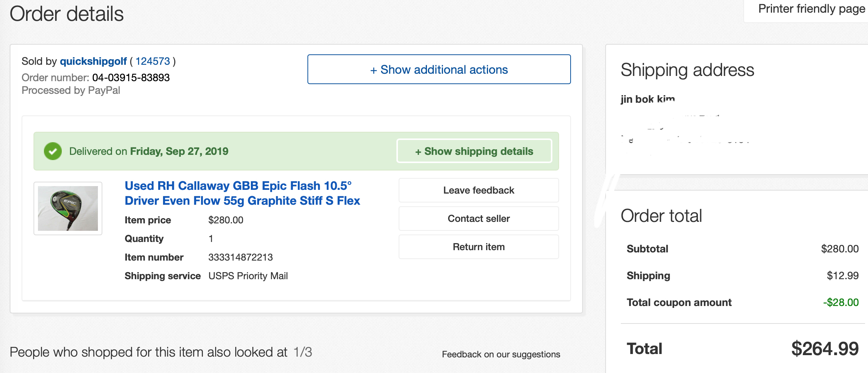Screen dimensions: 868x373
Task: Click the 1/3 suggestions page indicator
Action: (x=303, y=352)
